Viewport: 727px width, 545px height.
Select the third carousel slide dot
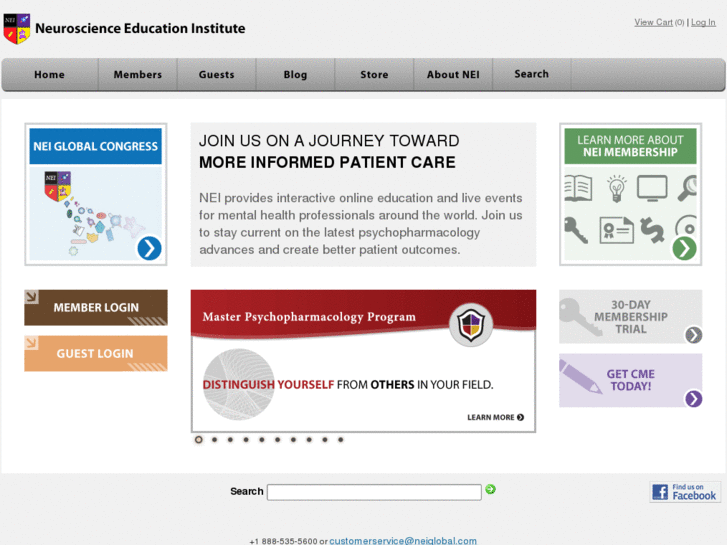coord(230,439)
